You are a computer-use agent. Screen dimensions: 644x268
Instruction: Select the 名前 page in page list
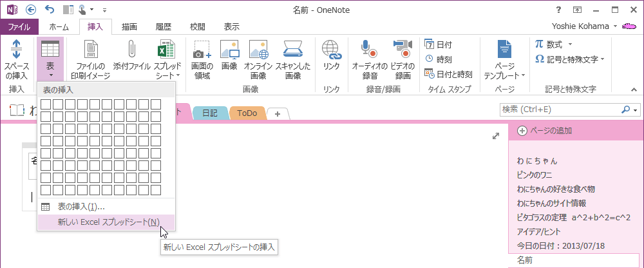click(574, 260)
